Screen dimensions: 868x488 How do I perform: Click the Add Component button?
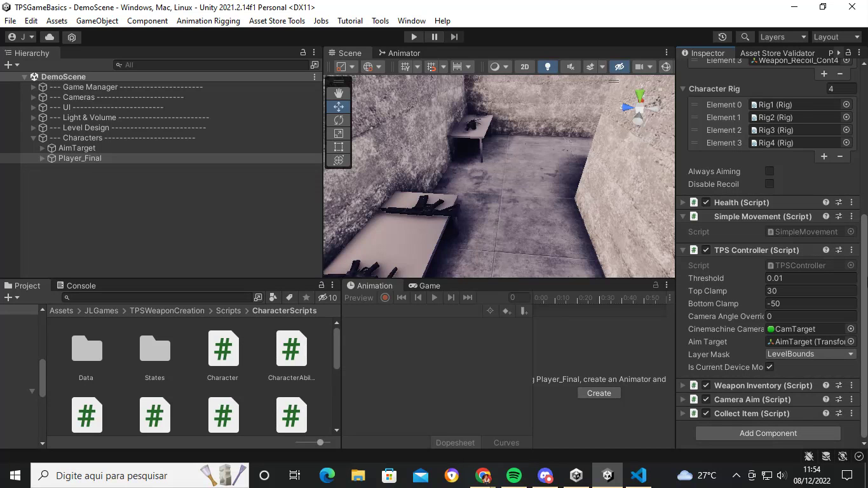click(768, 433)
